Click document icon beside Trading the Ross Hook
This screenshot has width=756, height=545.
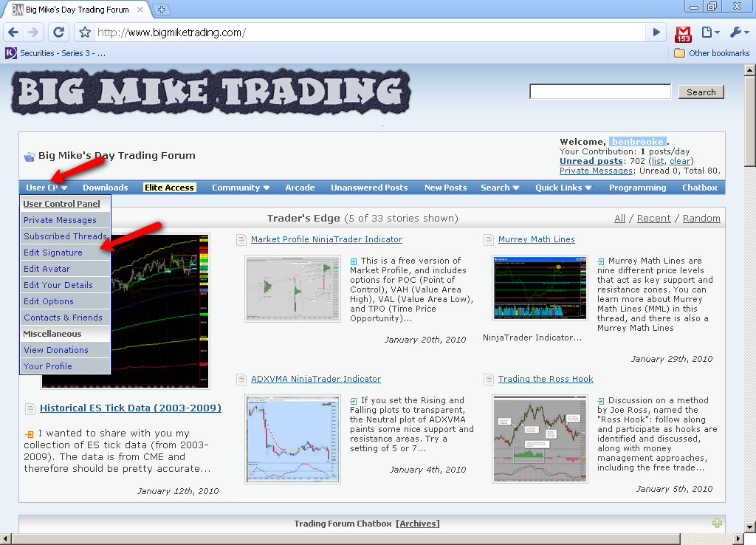[x=489, y=380]
